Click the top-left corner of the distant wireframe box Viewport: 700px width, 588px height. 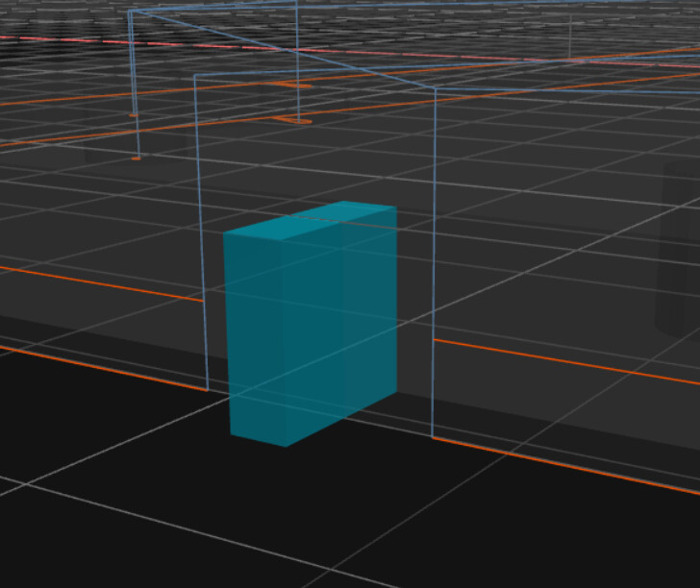click(130, 12)
